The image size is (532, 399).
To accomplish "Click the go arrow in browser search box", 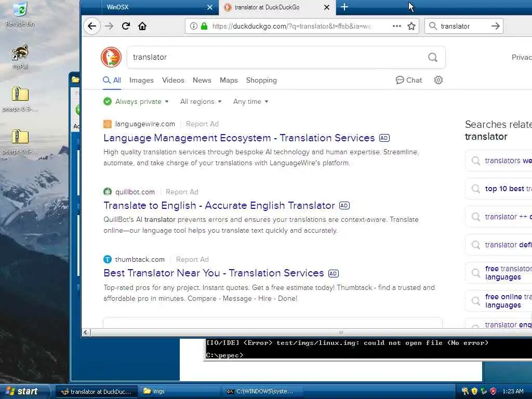I will tap(495, 26).
